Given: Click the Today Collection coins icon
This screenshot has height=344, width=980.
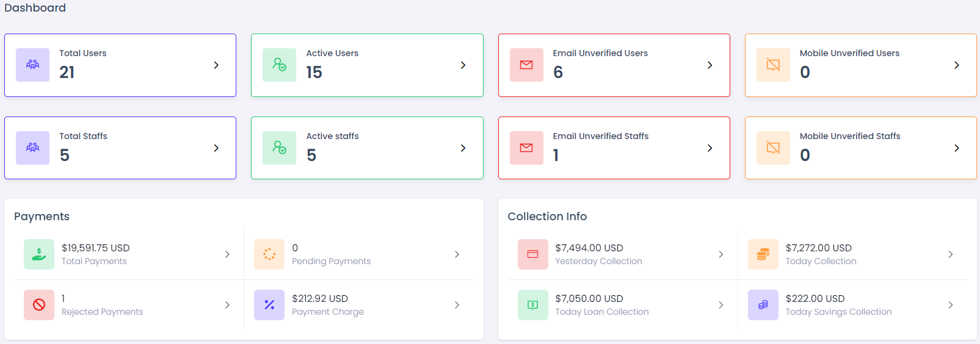Looking at the screenshot, I should (763, 254).
